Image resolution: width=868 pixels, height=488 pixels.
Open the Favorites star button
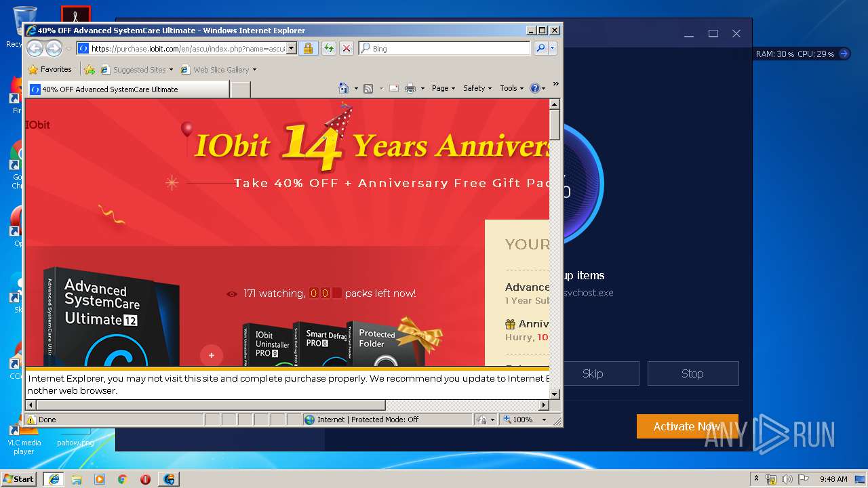pos(50,69)
